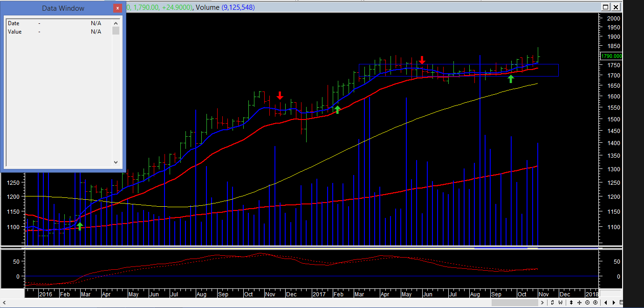This screenshot has width=644, height=308.
Task: Click the 1850 price label on right axis
Action: [613, 46]
